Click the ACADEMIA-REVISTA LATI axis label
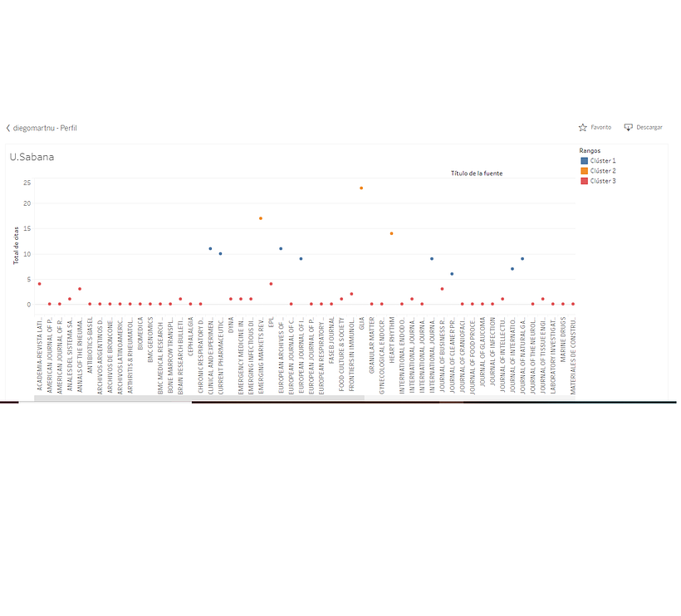681x616 pixels. 40,355
